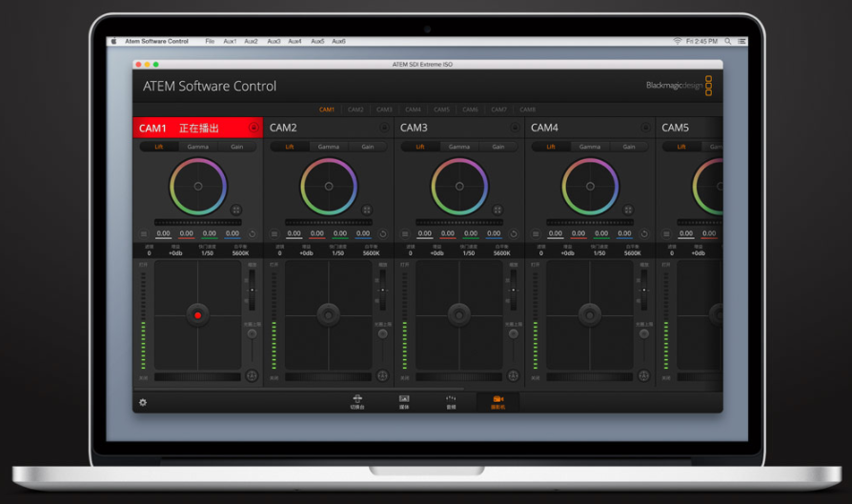
Task: Click CAM1 red iris joystick control
Action: [198, 315]
